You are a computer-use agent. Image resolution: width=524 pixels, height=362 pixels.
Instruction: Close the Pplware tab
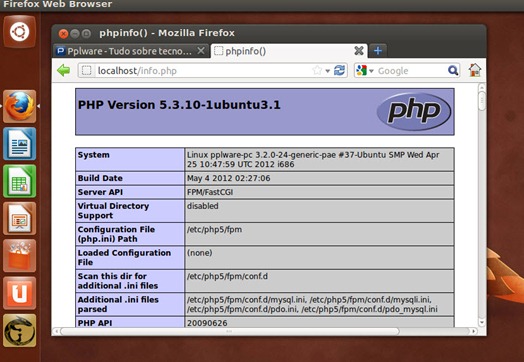[x=201, y=51]
